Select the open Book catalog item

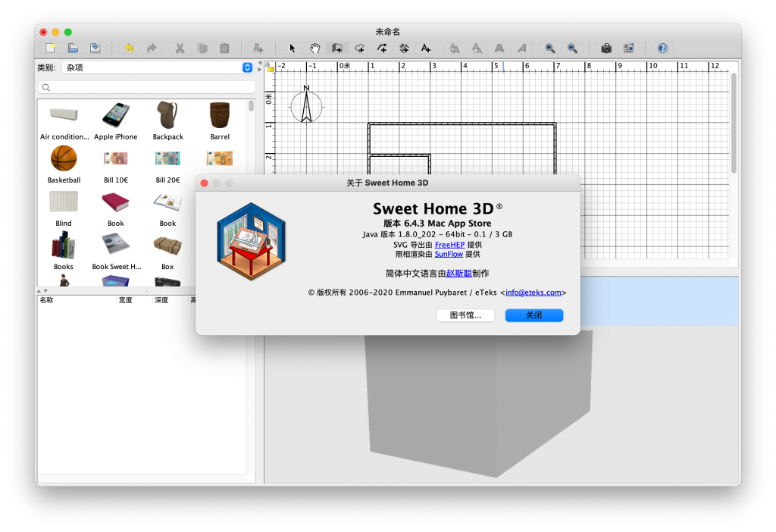[167, 208]
